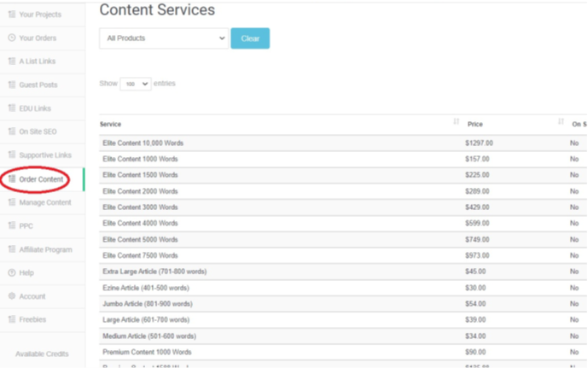Click the Guest Posts sidebar icon
The width and height of the screenshot is (588, 368).
[x=11, y=85]
